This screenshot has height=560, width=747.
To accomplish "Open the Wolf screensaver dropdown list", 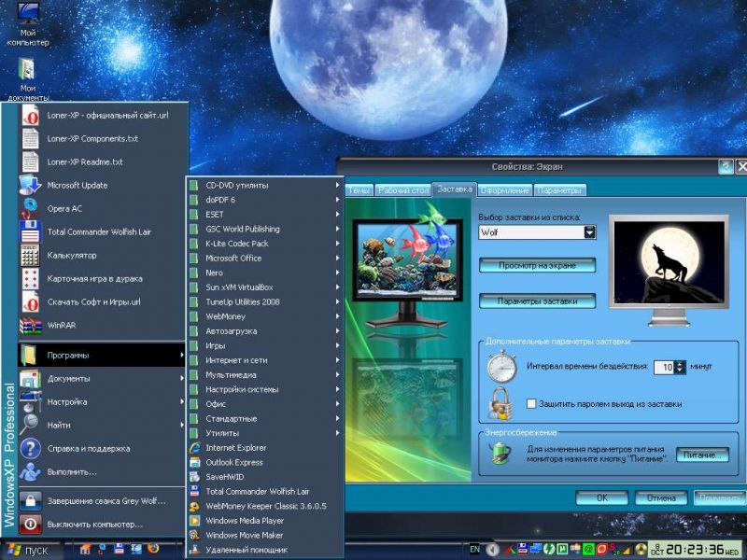I will point(589,232).
